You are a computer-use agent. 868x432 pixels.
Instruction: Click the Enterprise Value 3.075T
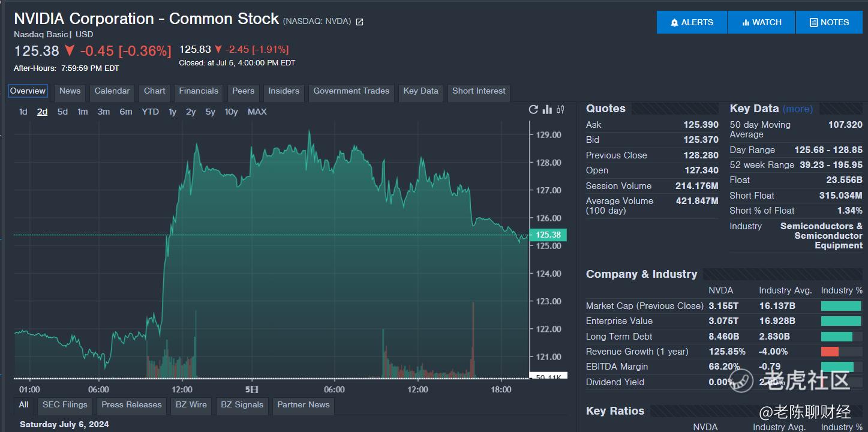[723, 321]
